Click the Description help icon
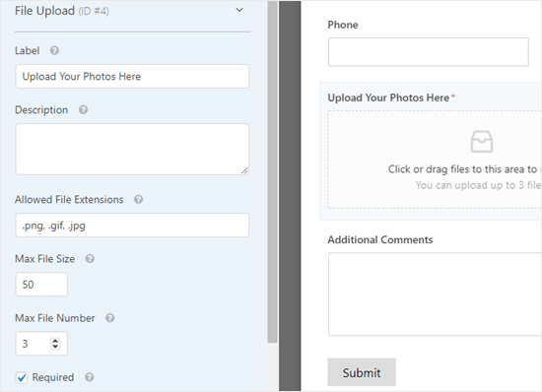The width and height of the screenshot is (542, 392). (83, 110)
